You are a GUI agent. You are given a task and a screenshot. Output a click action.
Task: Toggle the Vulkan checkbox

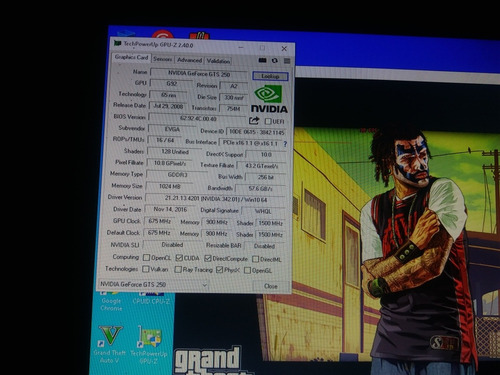146,269
